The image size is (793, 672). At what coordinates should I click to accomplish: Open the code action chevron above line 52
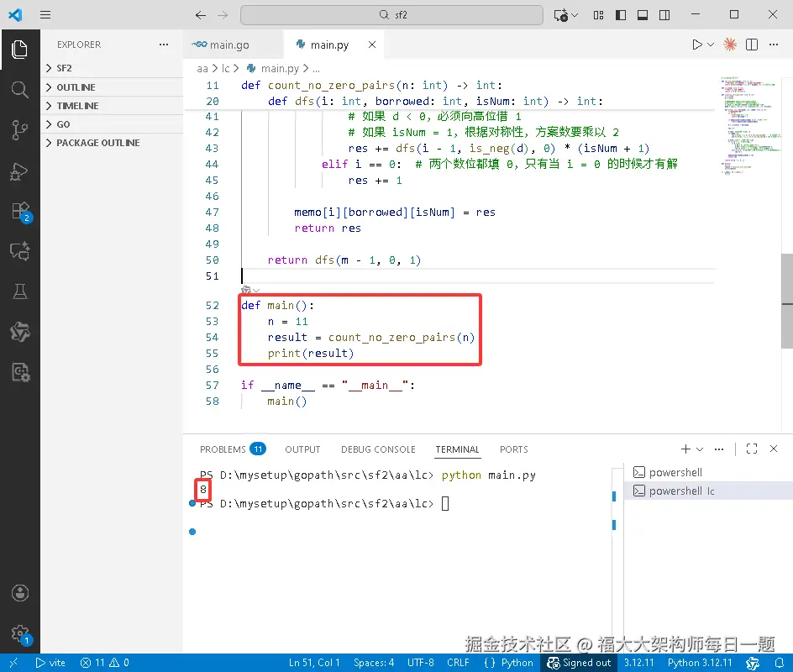click(256, 291)
